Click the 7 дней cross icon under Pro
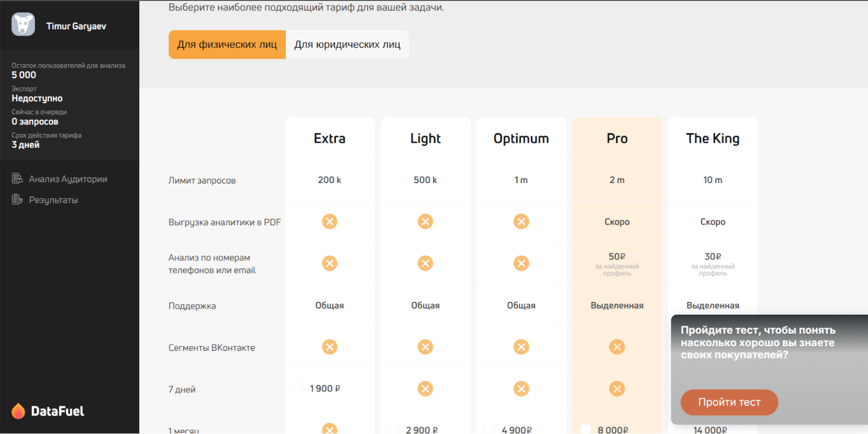Screen dimensions: 868x434 (617, 389)
